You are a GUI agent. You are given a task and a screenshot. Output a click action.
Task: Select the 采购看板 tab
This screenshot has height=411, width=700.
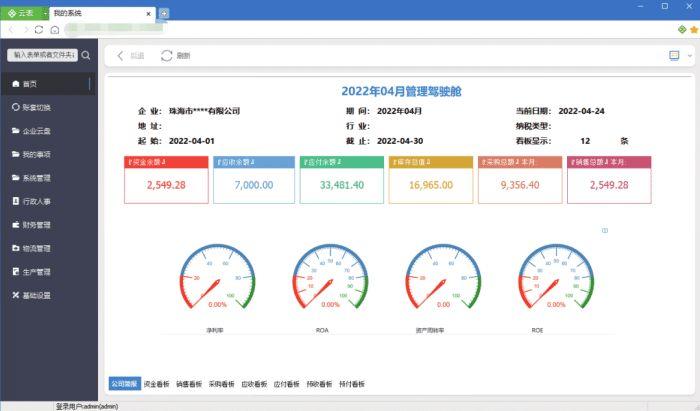[x=222, y=384]
